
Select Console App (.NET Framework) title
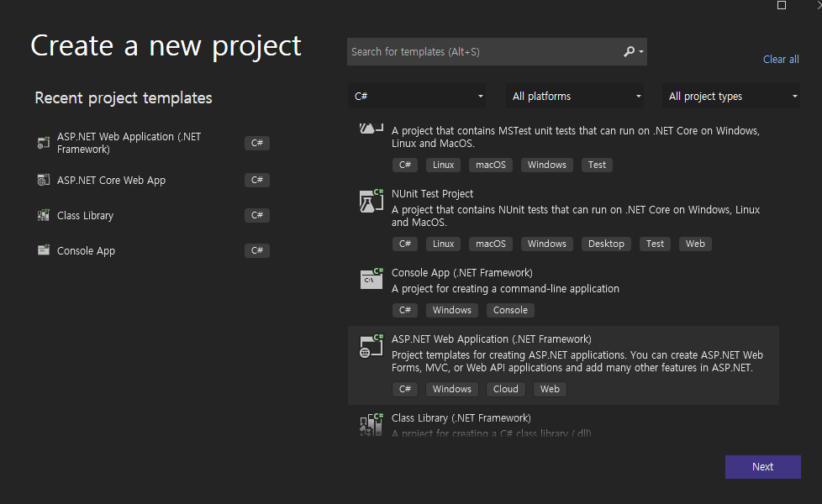[462, 272]
